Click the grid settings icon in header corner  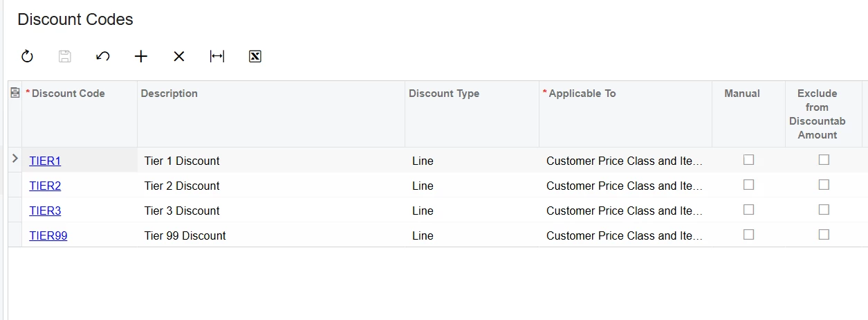[15, 93]
